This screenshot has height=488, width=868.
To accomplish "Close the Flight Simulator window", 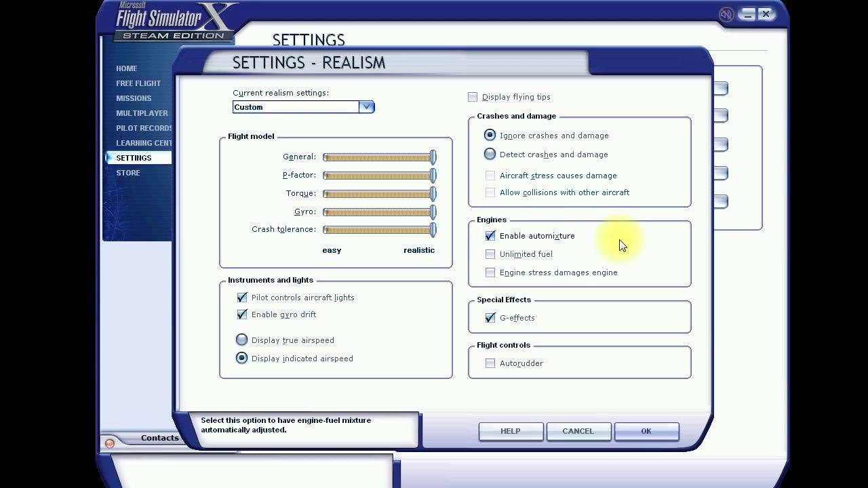I will [x=766, y=14].
